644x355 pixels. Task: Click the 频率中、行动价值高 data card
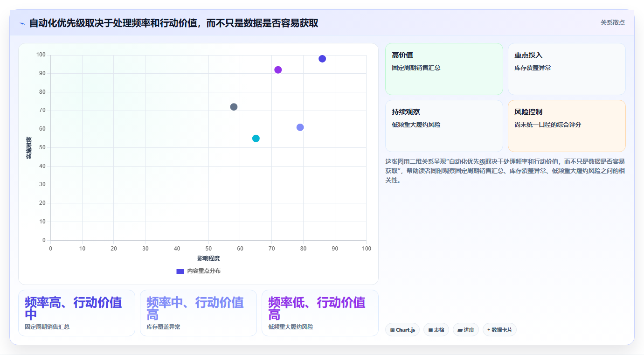click(198, 313)
